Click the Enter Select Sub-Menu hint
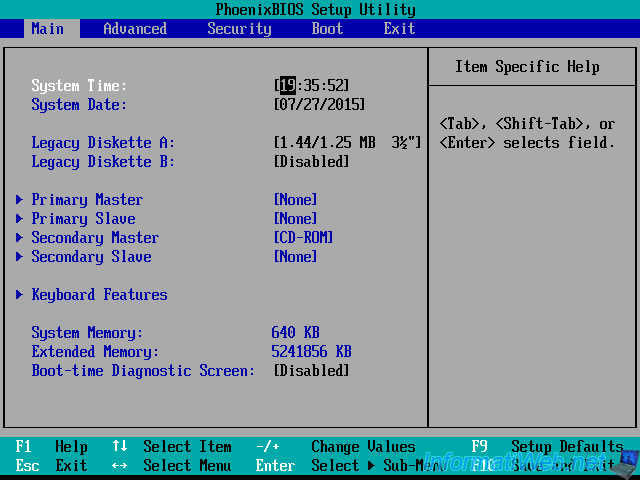The height and width of the screenshot is (480, 640). (x=349, y=465)
